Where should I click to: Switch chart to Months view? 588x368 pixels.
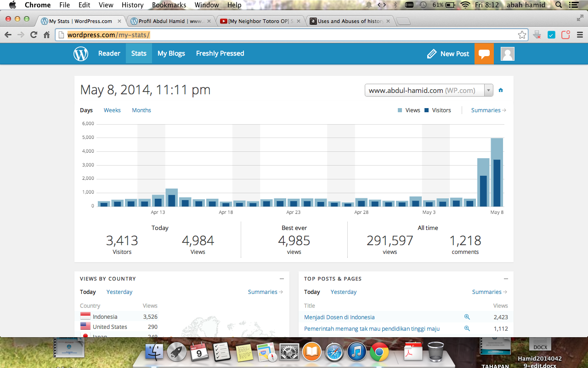[141, 110]
